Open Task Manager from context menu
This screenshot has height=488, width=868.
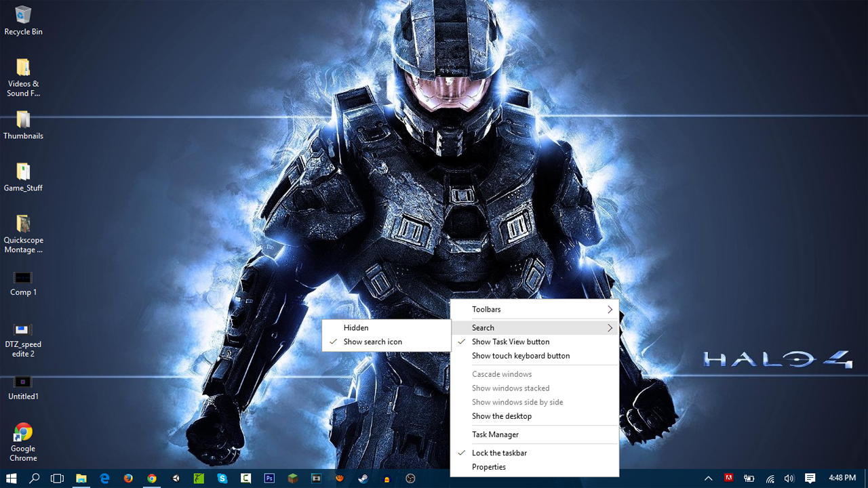pyautogui.click(x=534, y=434)
